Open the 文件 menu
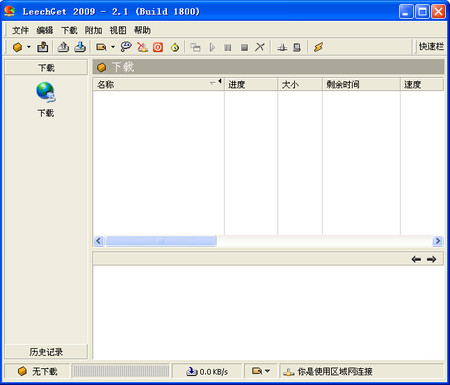Viewport: 450px width, 385px height. 20,30
